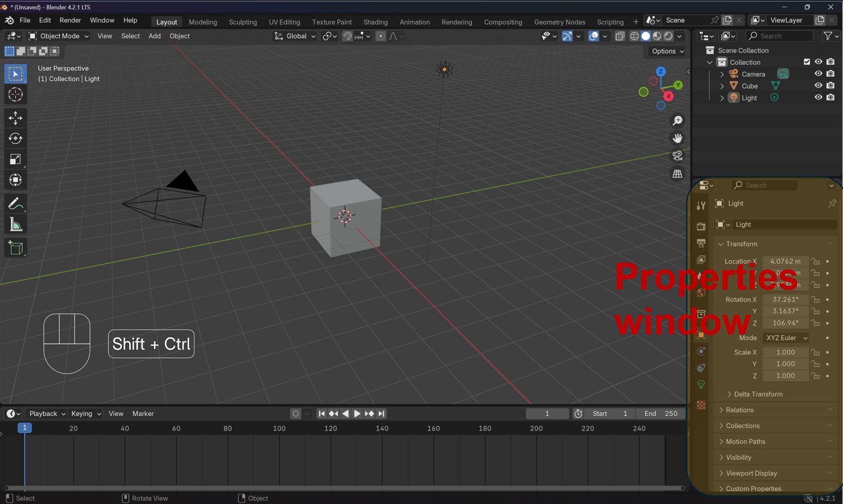The height and width of the screenshot is (504, 843).
Task: Activate the Rotate tool
Action: (x=16, y=139)
